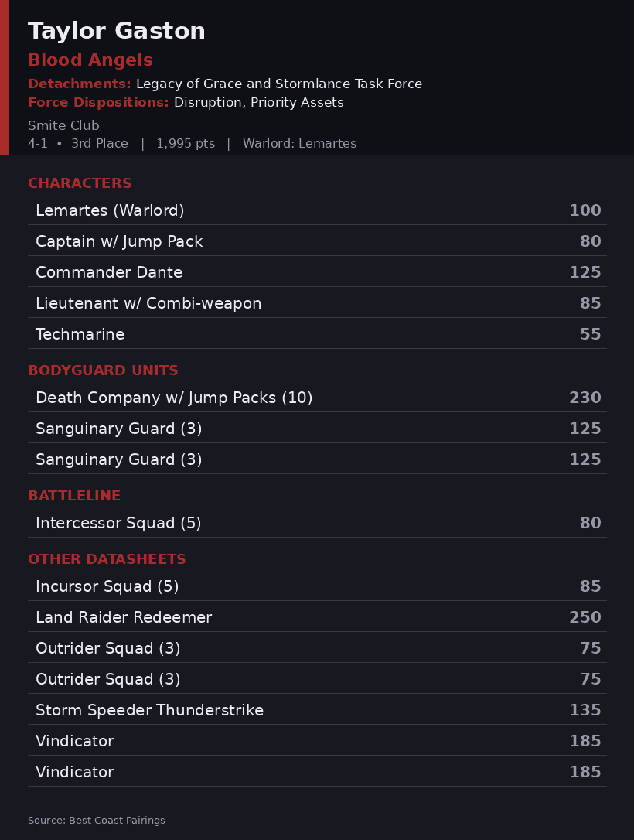Select the Incursor Squad (5) row
Viewport: 634px width, 840px height.
click(x=317, y=586)
